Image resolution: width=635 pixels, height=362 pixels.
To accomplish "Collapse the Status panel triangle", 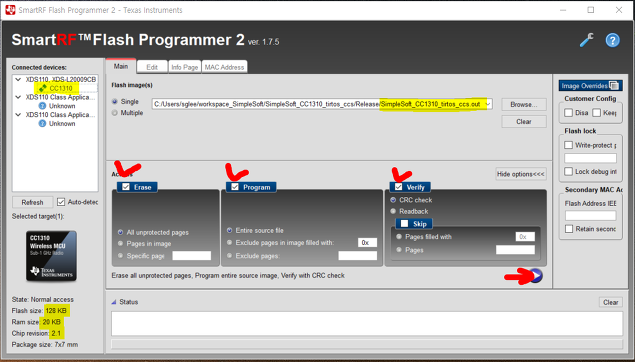I will click(x=114, y=302).
